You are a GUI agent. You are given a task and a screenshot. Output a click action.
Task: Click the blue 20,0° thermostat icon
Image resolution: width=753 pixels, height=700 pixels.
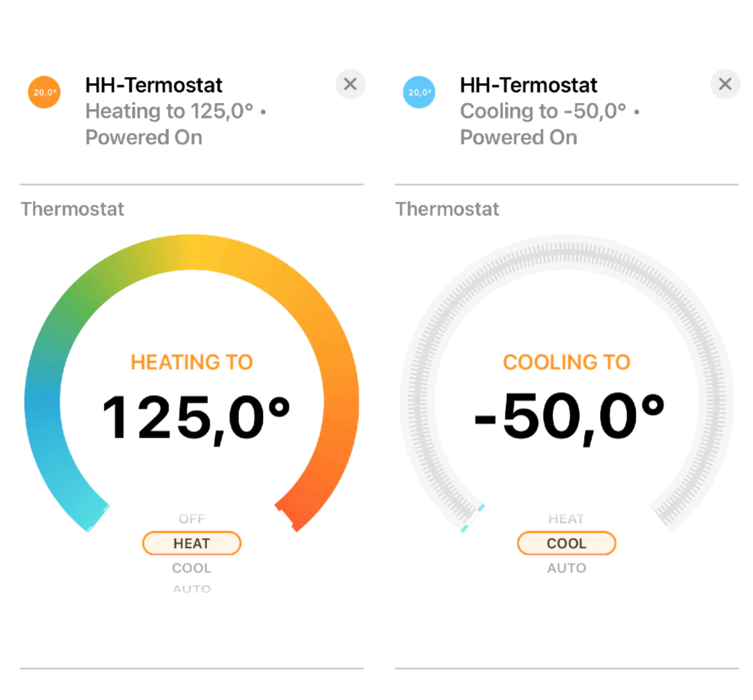(419, 92)
